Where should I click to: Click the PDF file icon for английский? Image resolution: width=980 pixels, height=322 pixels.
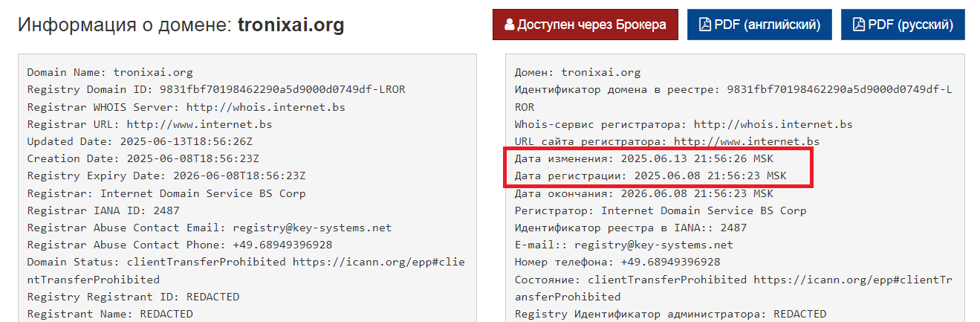point(705,25)
